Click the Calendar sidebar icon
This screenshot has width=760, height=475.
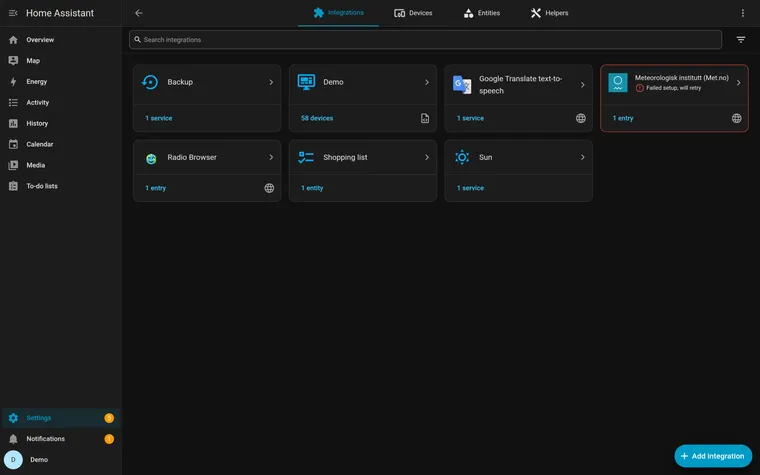13,144
